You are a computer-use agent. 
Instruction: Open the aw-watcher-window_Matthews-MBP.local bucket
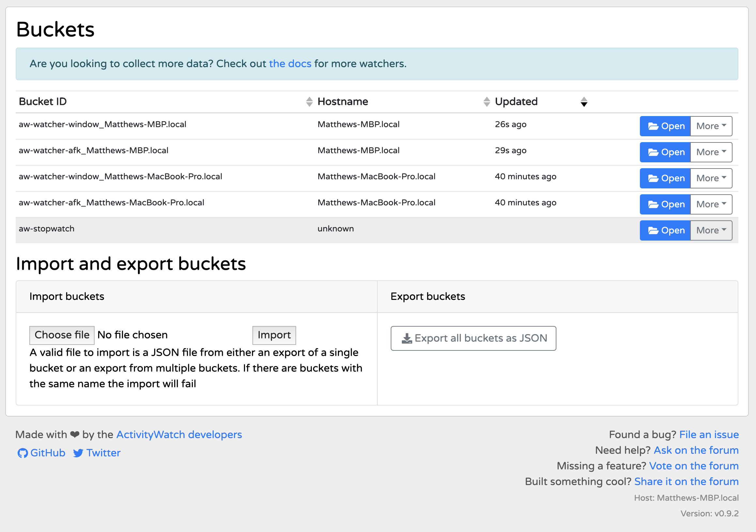pos(664,126)
